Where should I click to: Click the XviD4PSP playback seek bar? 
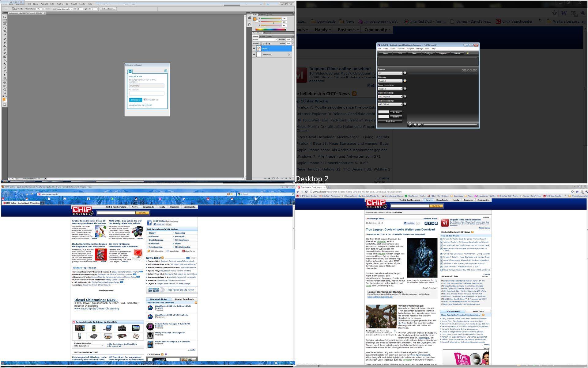click(x=450, y=125)
